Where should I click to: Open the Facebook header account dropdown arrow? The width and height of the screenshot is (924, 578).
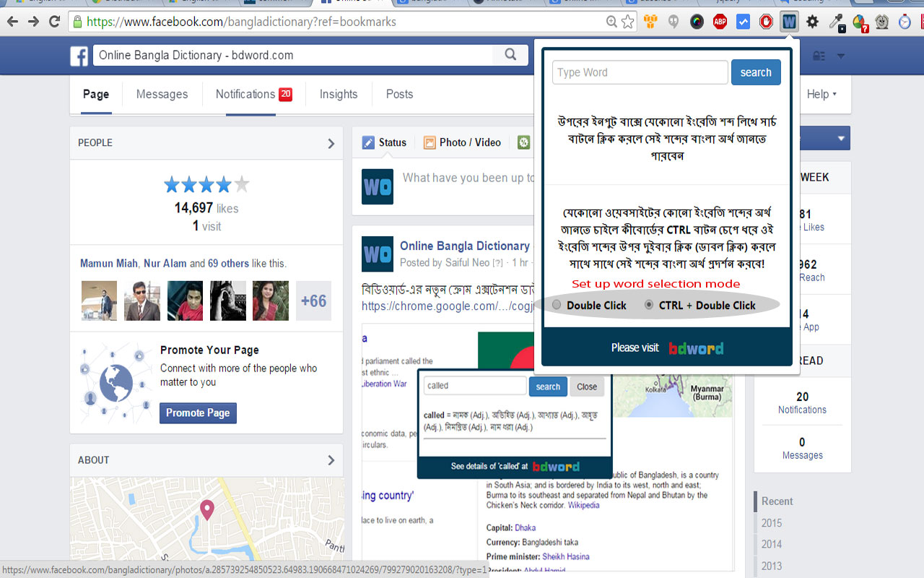(841, 56)
